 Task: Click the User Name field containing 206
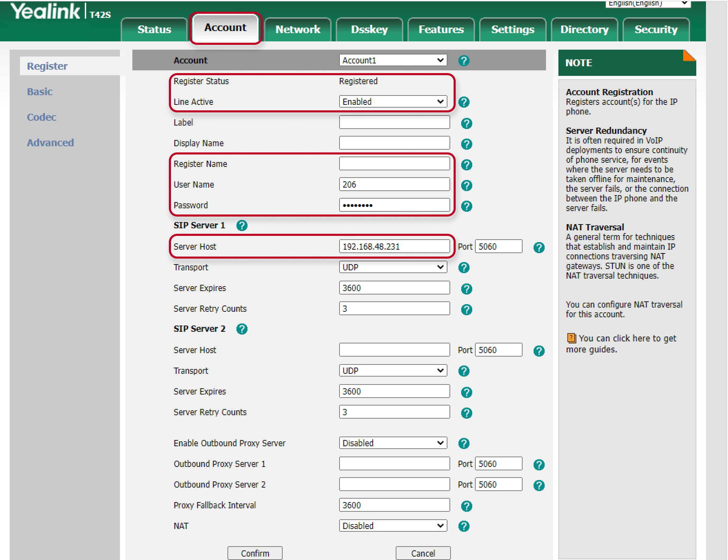click(394, 184)
